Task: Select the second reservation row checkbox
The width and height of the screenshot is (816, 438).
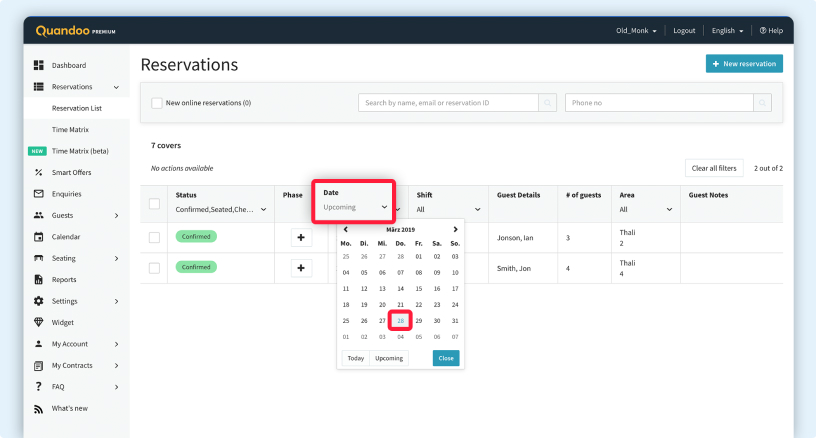Action: 154,268
